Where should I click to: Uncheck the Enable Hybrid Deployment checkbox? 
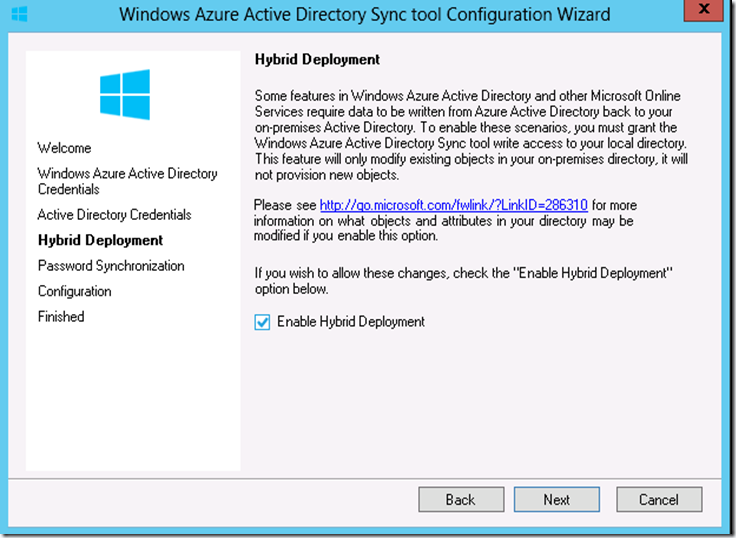262,322
